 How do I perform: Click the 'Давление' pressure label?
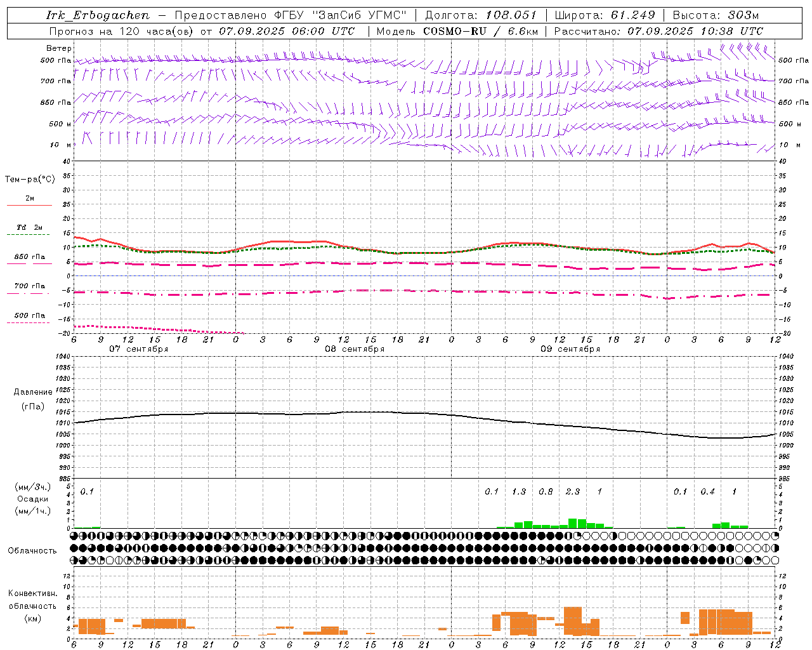33,392
